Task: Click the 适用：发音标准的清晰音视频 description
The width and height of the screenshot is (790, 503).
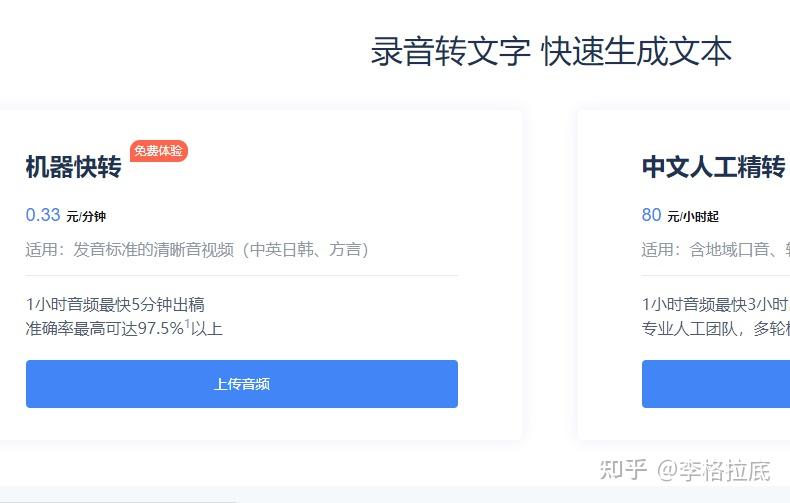Action: click(x=197, y=250)
